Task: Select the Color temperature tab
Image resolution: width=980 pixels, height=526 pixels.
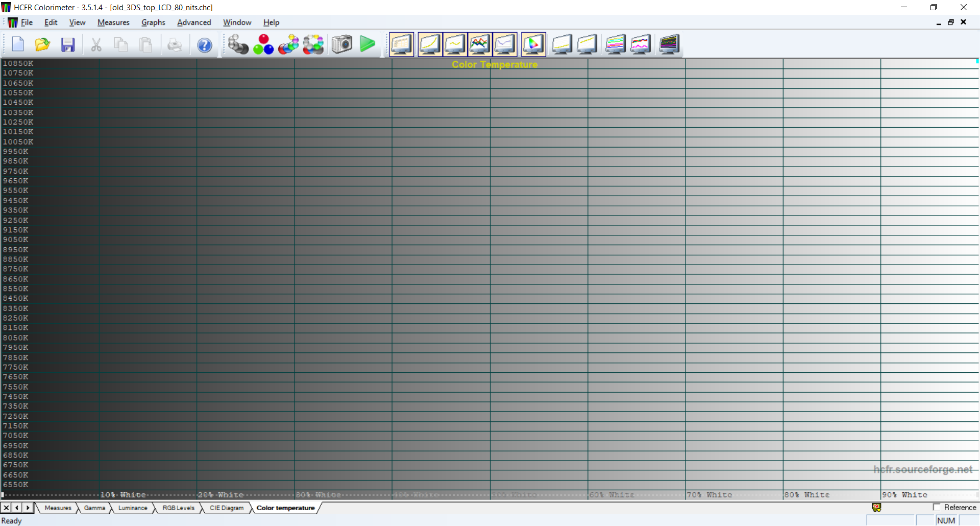Action: tap(285, 508)
